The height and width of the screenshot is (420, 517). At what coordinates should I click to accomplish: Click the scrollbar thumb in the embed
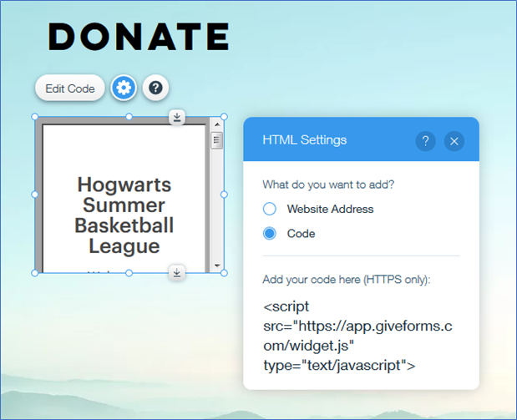point(216,140)
